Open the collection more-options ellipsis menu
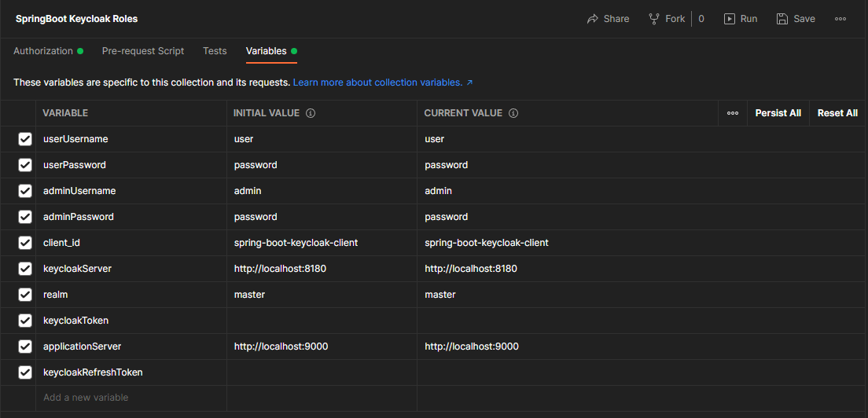 [x=840, y=19]
